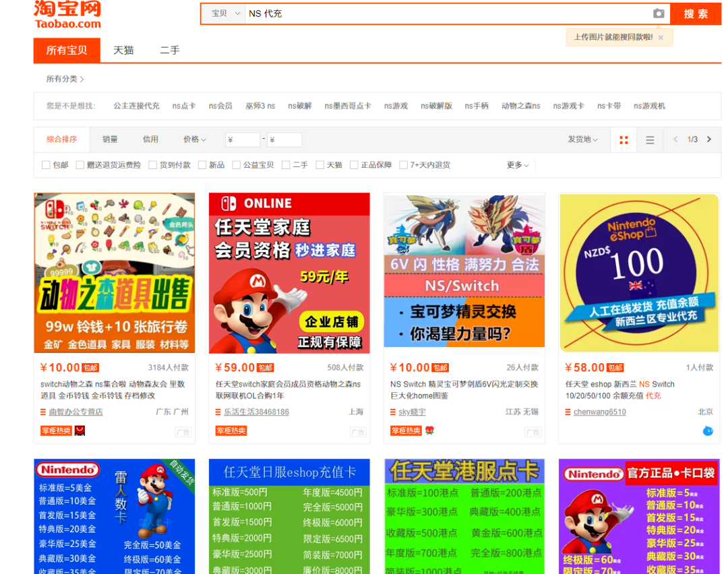Check the 7+天内退货 checkbox
Viewport: 728px width, 574px height.
tap(404, 165)
